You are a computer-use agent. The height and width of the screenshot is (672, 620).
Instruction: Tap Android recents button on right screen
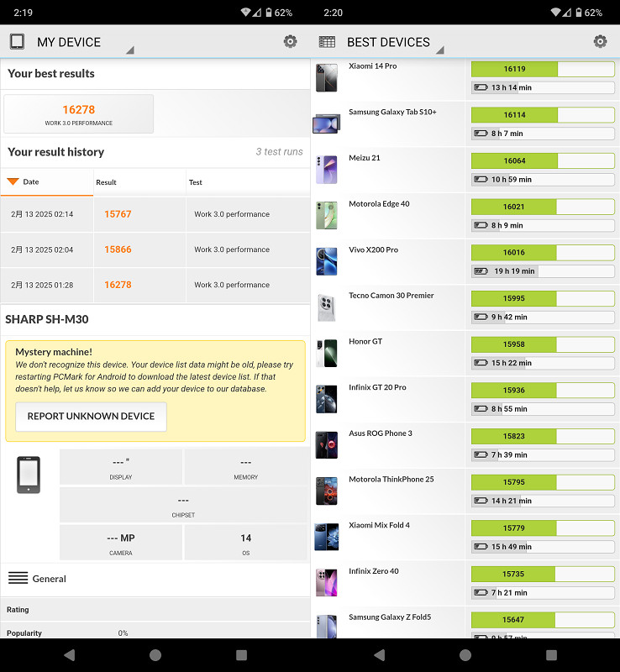coord(551,655)
